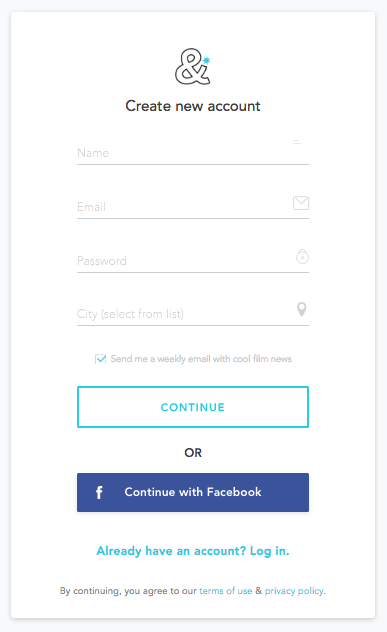
Task: Click the 'Send me a weekly email' label
Action: pyautogui.click(x=201, y=359)
